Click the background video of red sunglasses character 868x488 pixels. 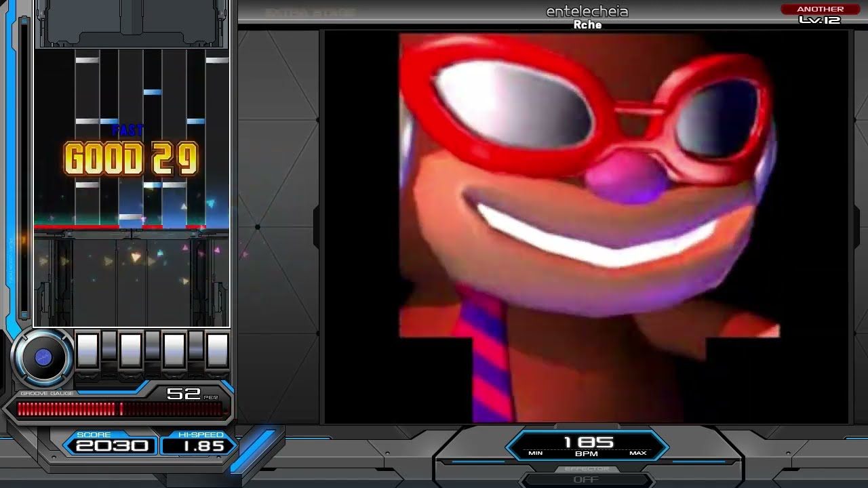coord(587,227)
